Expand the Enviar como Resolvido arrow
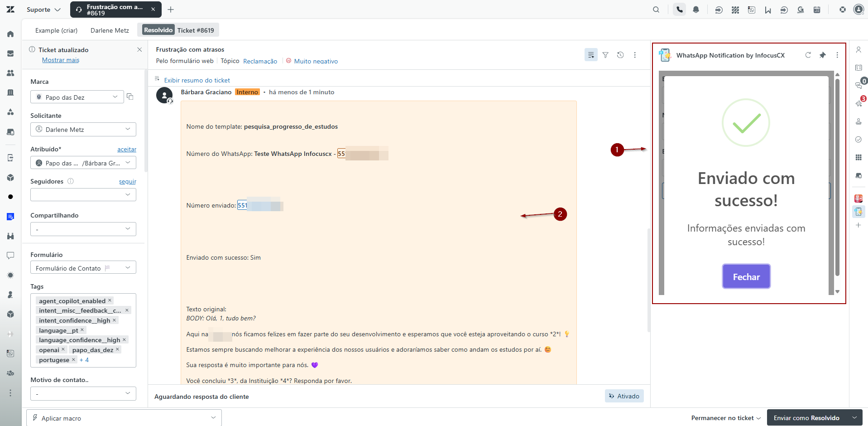 (854, 418)
